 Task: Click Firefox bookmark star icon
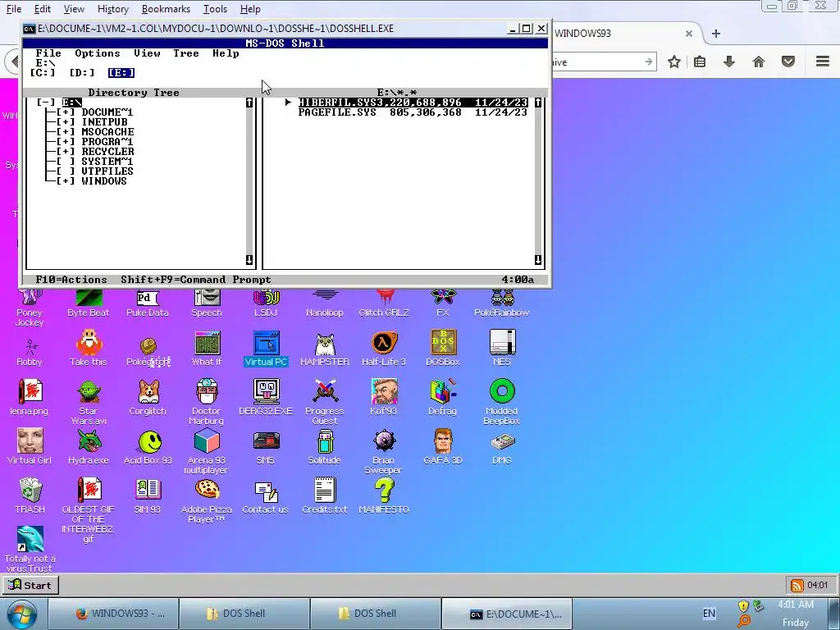click(x=674, y=62)
